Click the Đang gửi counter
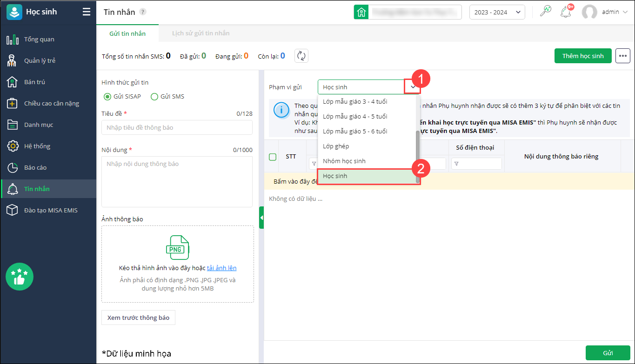 pos(232,56)
